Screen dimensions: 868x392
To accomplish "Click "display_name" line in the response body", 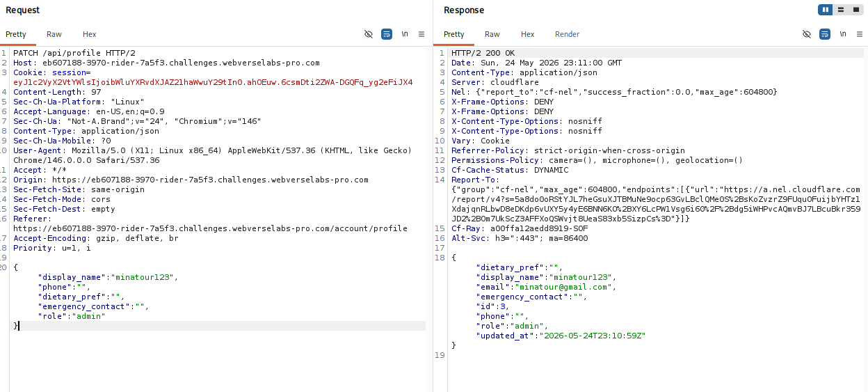I will click(x=546, y=277).
